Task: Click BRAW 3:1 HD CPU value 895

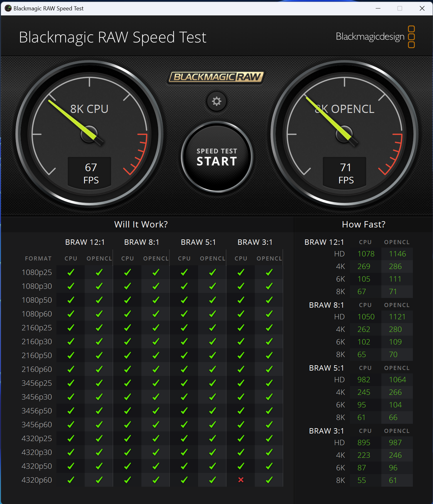Action: pyautogui.click(x=364, y=443)
